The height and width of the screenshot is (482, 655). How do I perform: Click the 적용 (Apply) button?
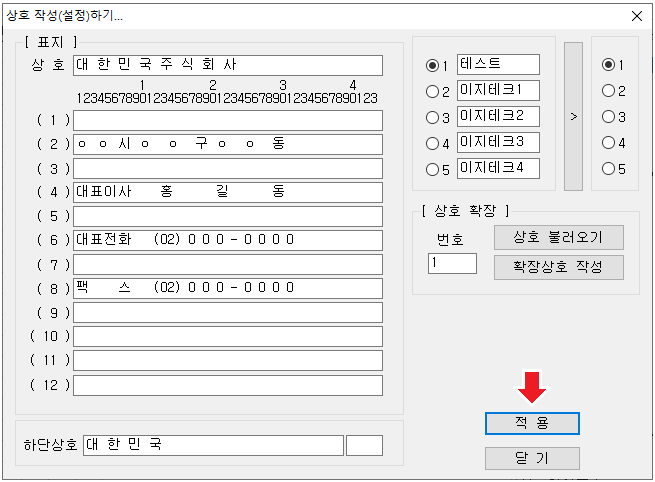pyautogui.click(x=532, y=423)
